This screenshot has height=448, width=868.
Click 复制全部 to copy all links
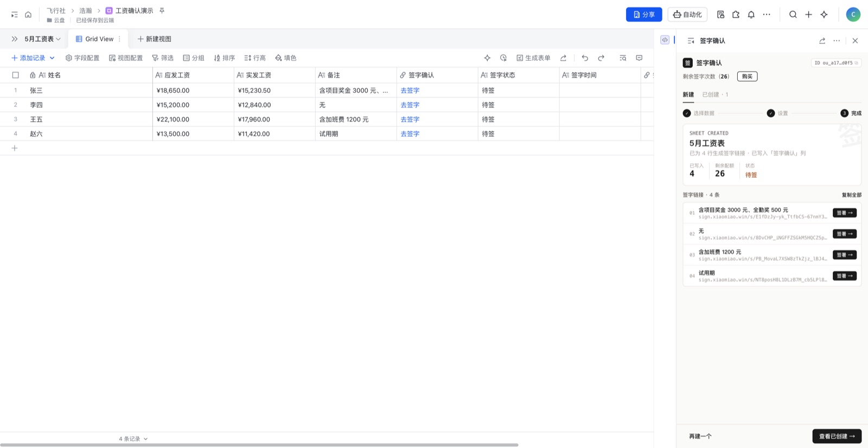[x=851, y=195]
